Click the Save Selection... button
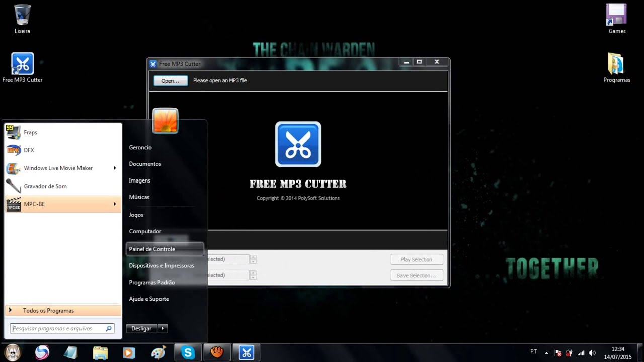The height and width of the screenshot is (362, 644). 417,275
